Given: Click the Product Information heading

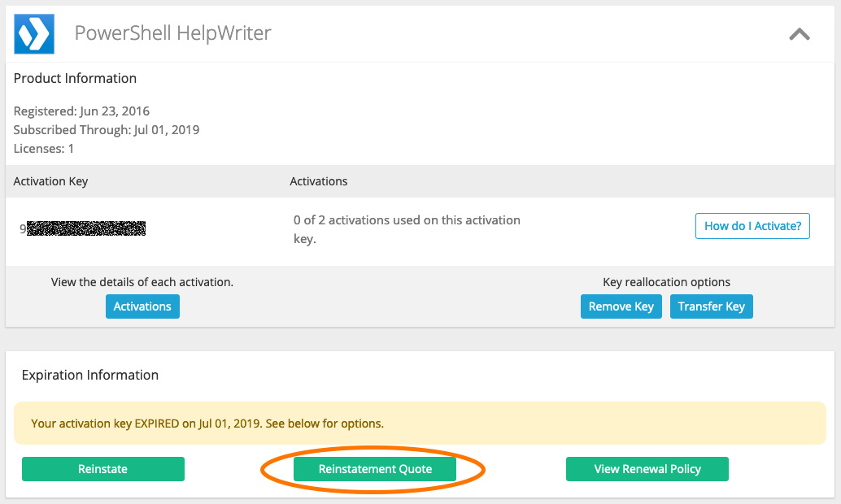Looking at the screenshot, I should (75, 78).
